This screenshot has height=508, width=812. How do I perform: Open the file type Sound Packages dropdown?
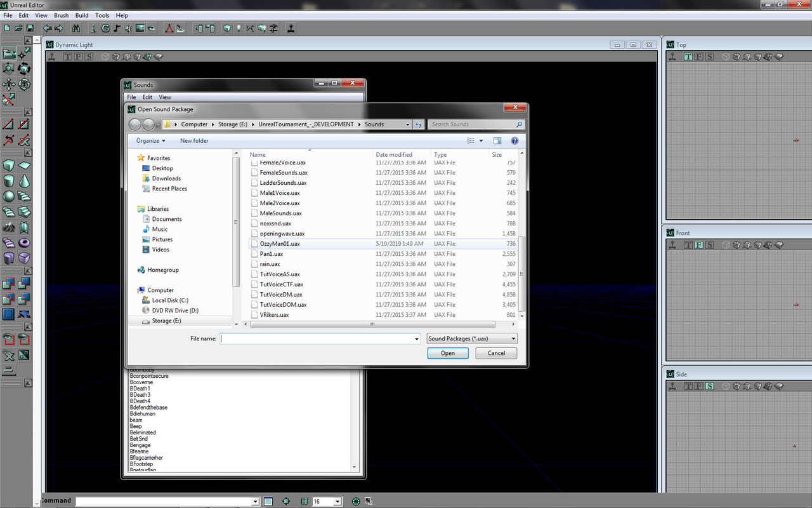point(472,338)
